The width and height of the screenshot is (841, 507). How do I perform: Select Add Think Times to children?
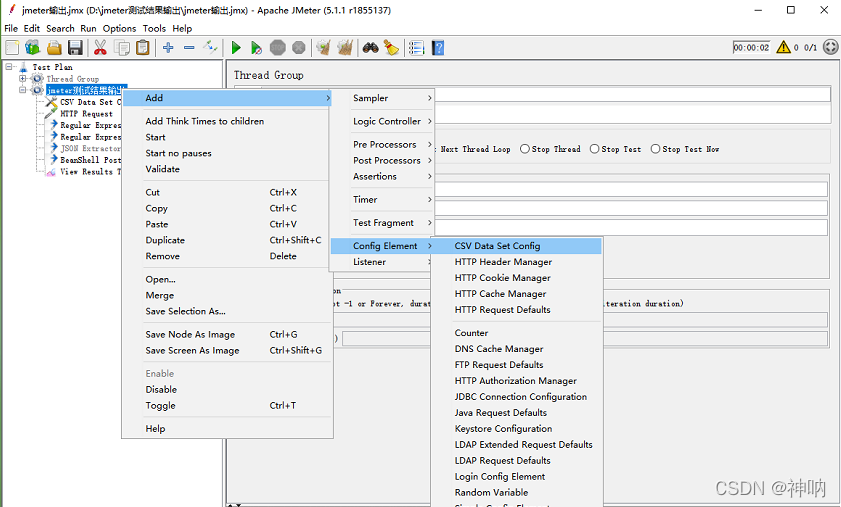(x=227, y=121)
